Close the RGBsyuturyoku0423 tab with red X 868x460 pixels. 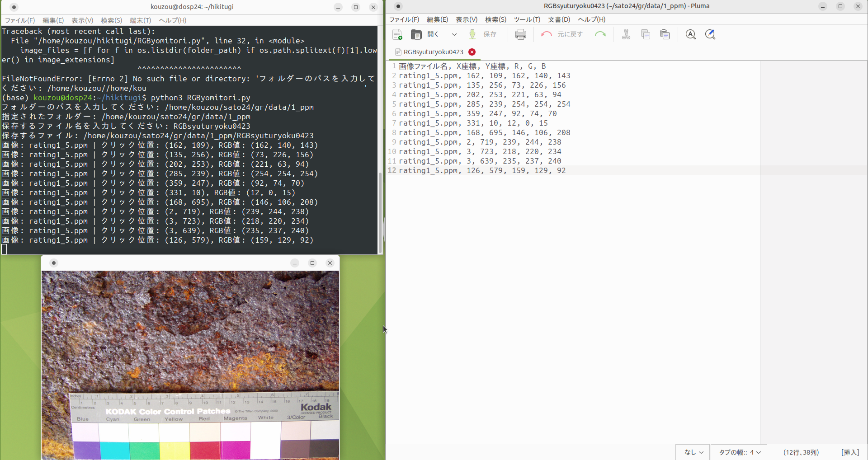[472, 52]
